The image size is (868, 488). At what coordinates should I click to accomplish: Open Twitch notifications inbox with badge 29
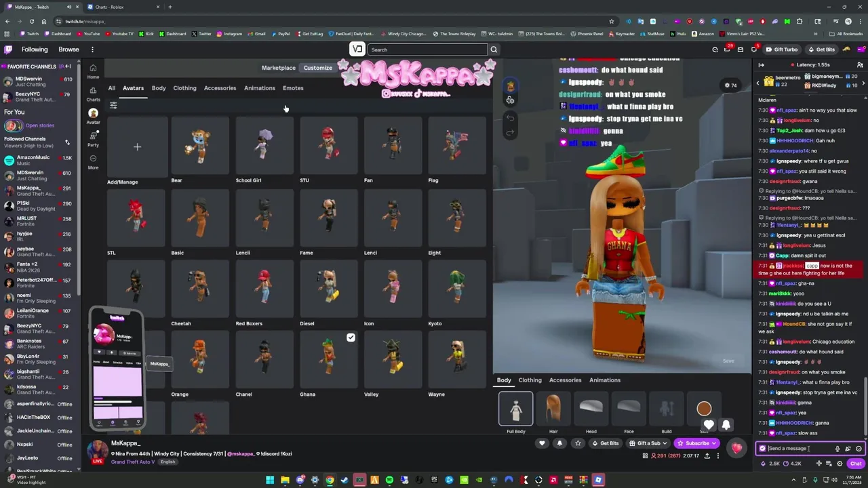[x=727, y=49]
